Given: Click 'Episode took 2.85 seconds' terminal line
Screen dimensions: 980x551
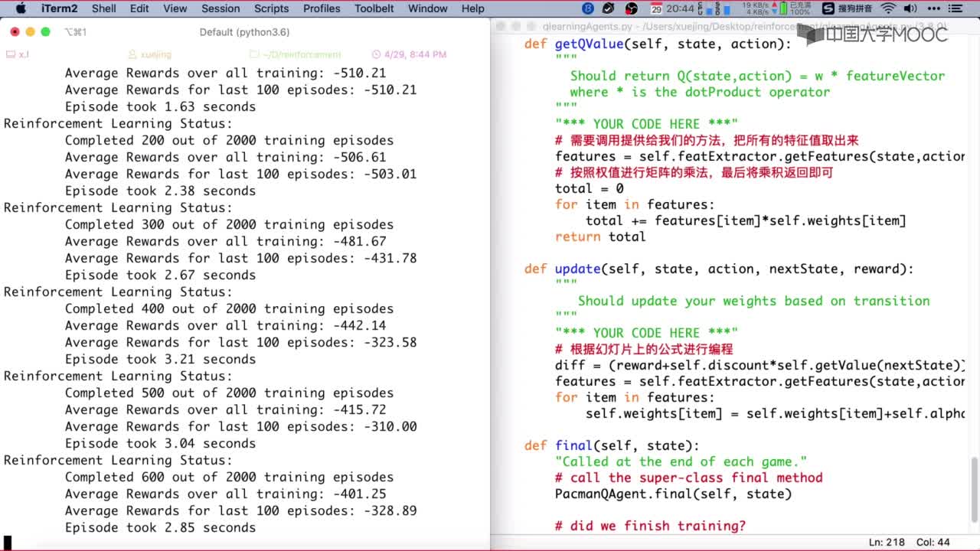Looking at the screenshot, I should coord(160,527).
